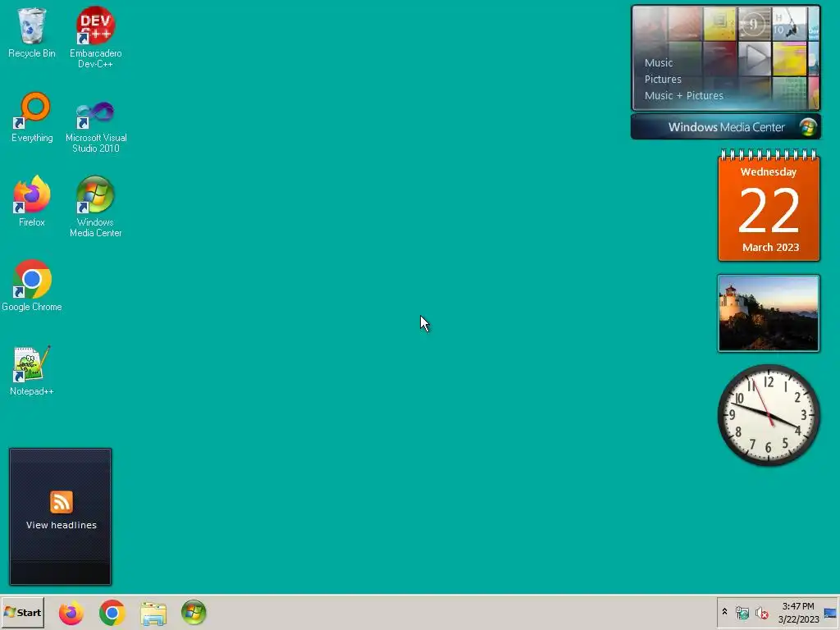This screenshot has height=630, width=840.
Task: Select Music in the Media Center gadget
Action: (659, 62)
